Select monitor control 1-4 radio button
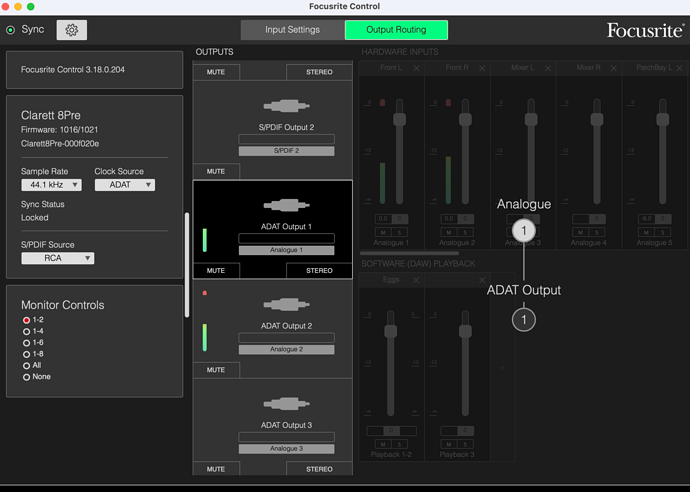The width and height of the screenshot is (690, 492). pos(26,331)
